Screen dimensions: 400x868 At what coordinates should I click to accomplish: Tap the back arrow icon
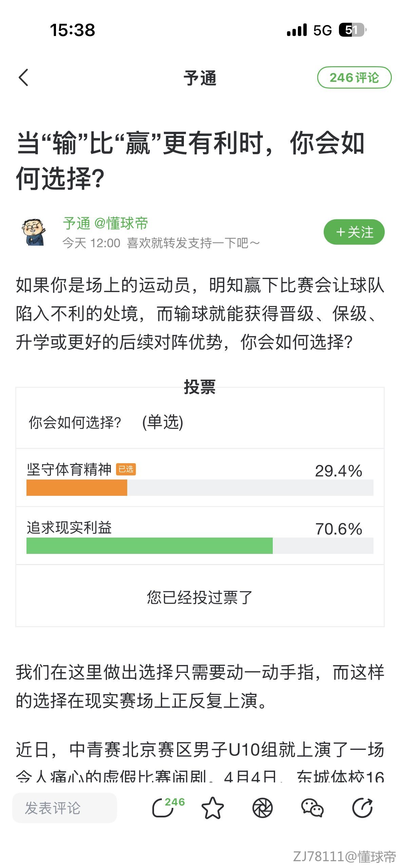point(23,77)
